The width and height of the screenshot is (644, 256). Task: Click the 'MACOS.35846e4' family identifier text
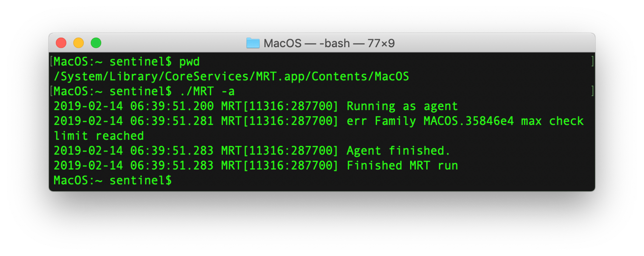point(468,121)
